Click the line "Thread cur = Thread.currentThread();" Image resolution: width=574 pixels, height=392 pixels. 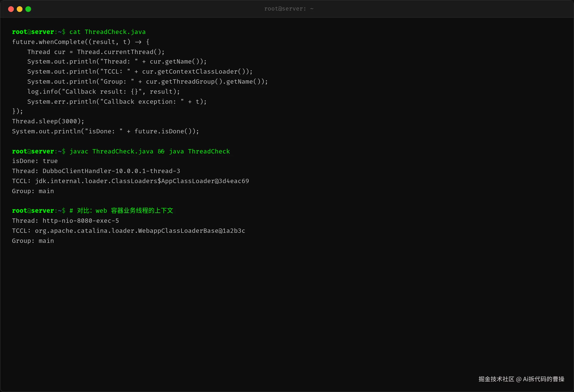point(96,52)
